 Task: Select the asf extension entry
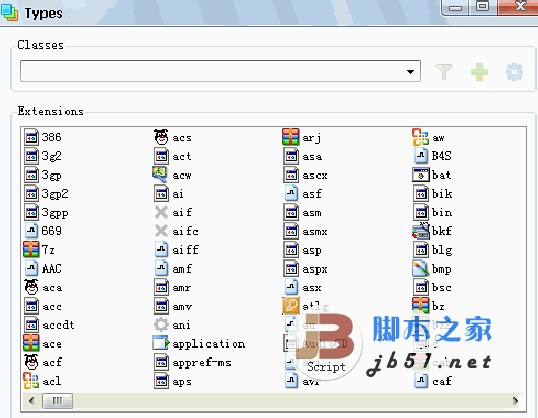(303, 194)
